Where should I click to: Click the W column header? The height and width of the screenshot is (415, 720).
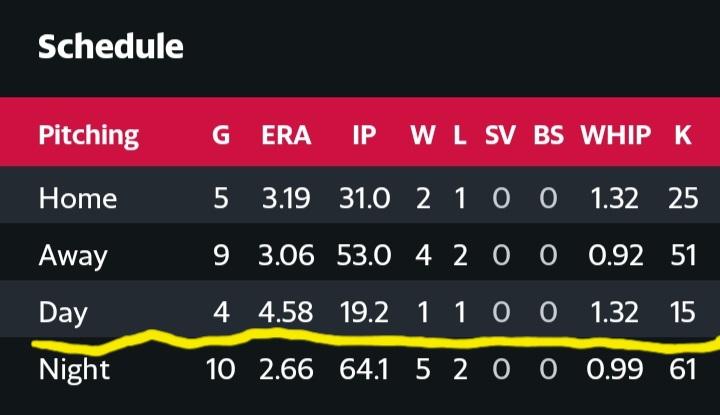pos(423,135)
